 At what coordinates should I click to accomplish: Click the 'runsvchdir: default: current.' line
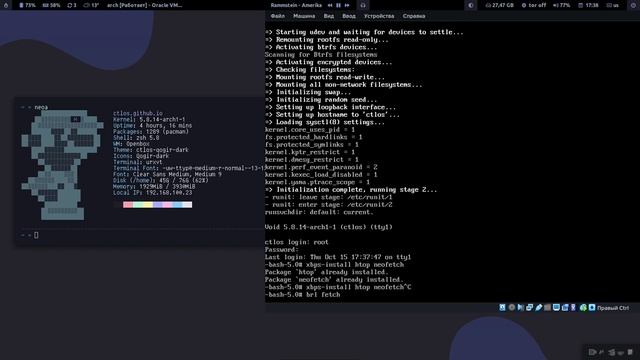tap(319, 212)
